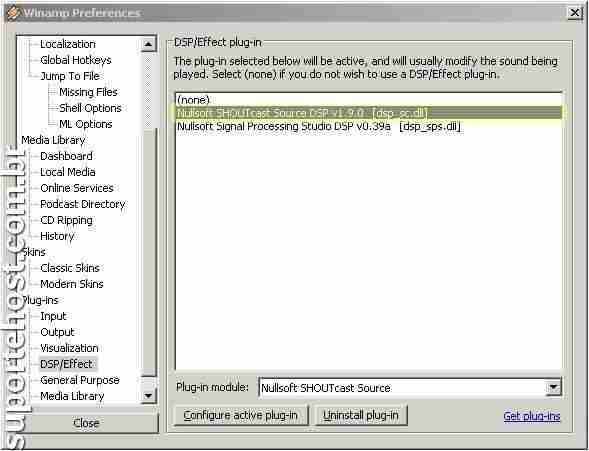Open General Purpose plug-ins page
Viewport: 589px width, 451px height.
click(x=80, y=380)
